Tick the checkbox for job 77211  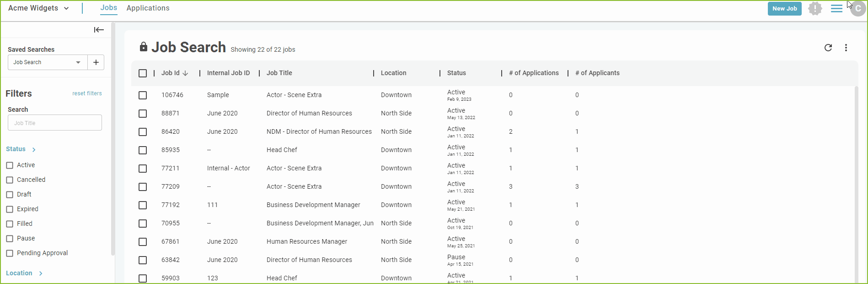pos(143,169)
